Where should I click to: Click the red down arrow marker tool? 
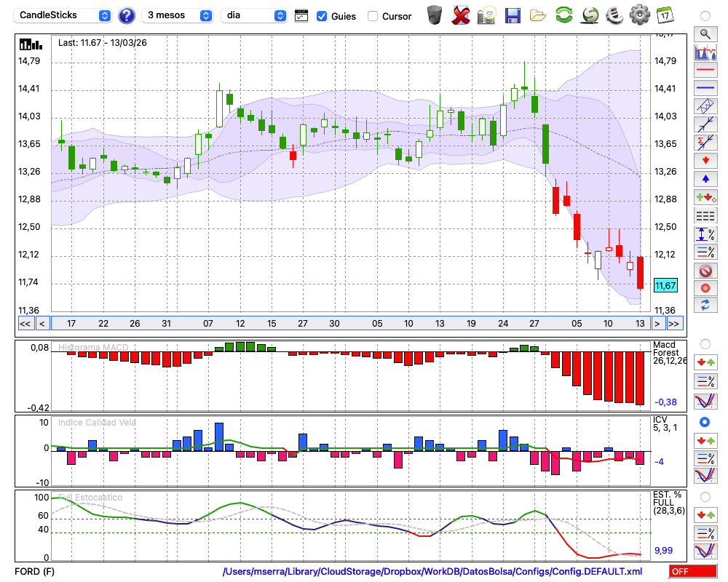705,160
